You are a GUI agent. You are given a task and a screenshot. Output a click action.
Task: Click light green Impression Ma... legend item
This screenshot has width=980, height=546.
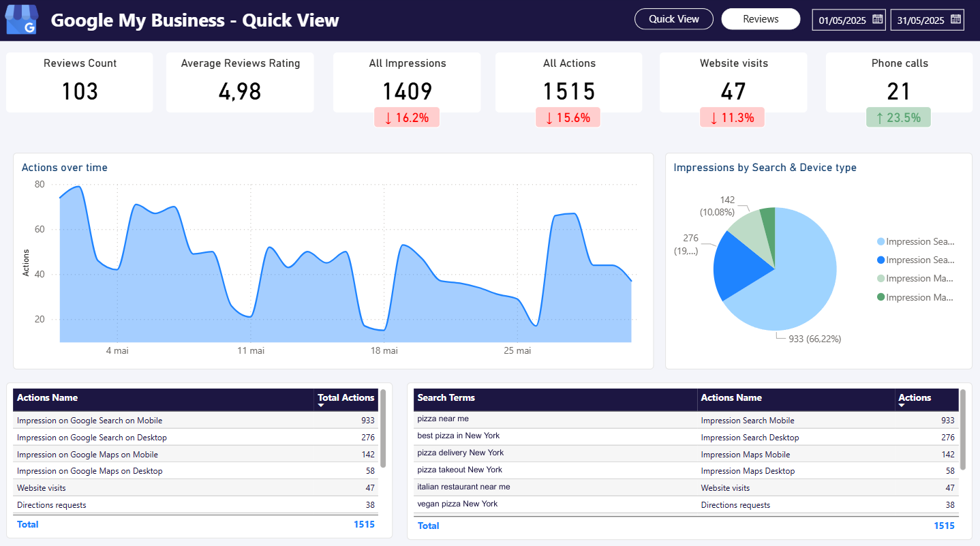[915, 278]
